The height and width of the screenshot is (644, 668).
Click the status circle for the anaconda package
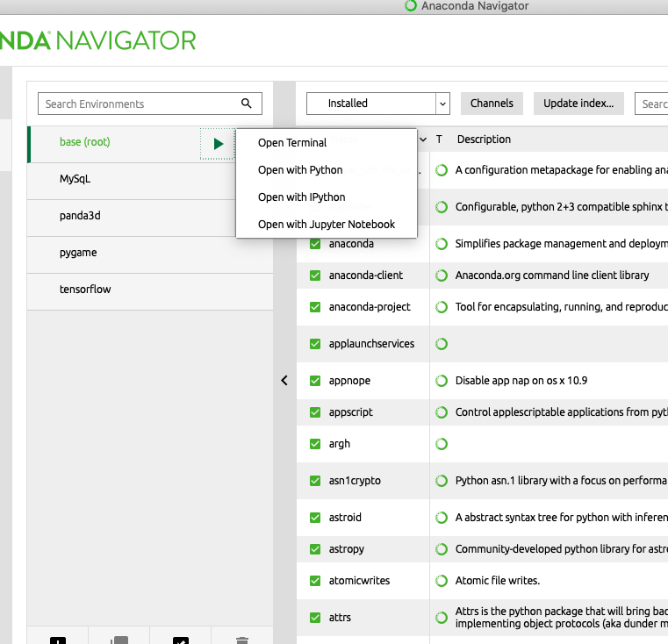coord(442,244)
